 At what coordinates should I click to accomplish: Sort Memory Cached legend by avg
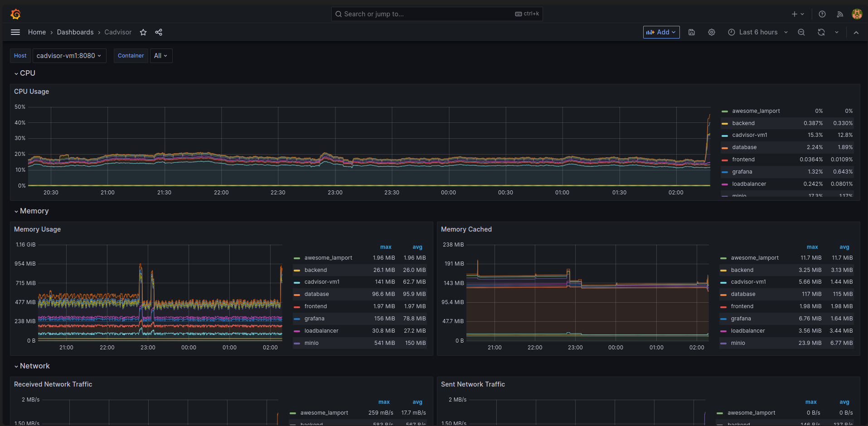tap(844, 247)
